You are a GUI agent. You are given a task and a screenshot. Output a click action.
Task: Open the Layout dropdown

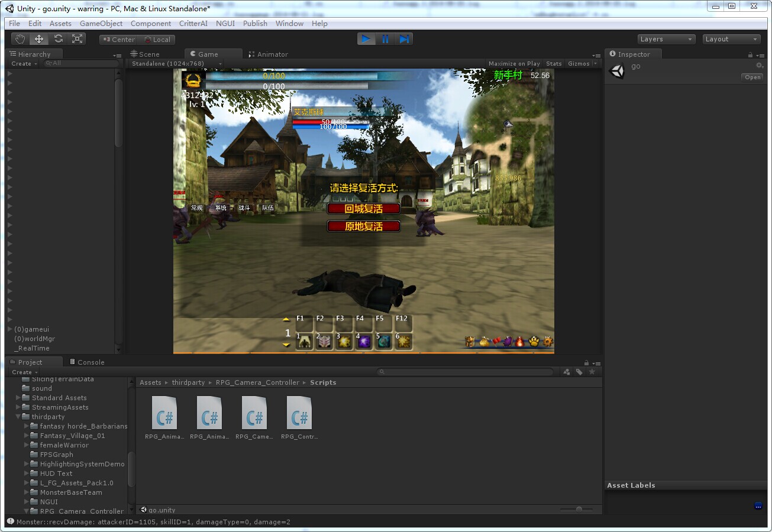pos(731,39)
